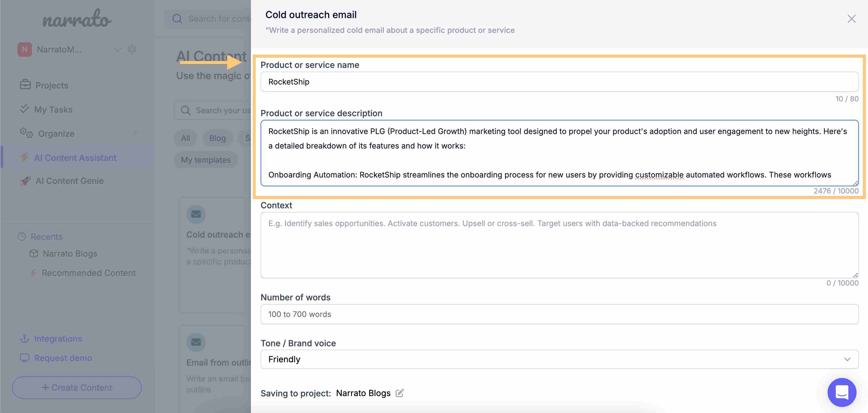
Task: Open Narrato Blogs recent project
Action: click(x=70, y=253)
